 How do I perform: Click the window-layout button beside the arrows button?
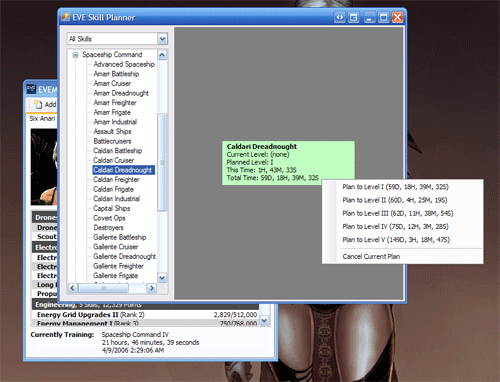(354, 17)
